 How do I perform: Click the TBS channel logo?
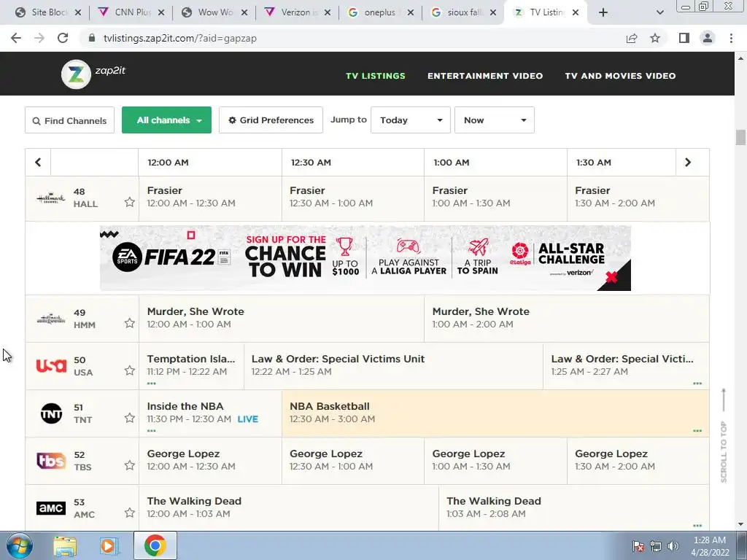coord(51,461)
